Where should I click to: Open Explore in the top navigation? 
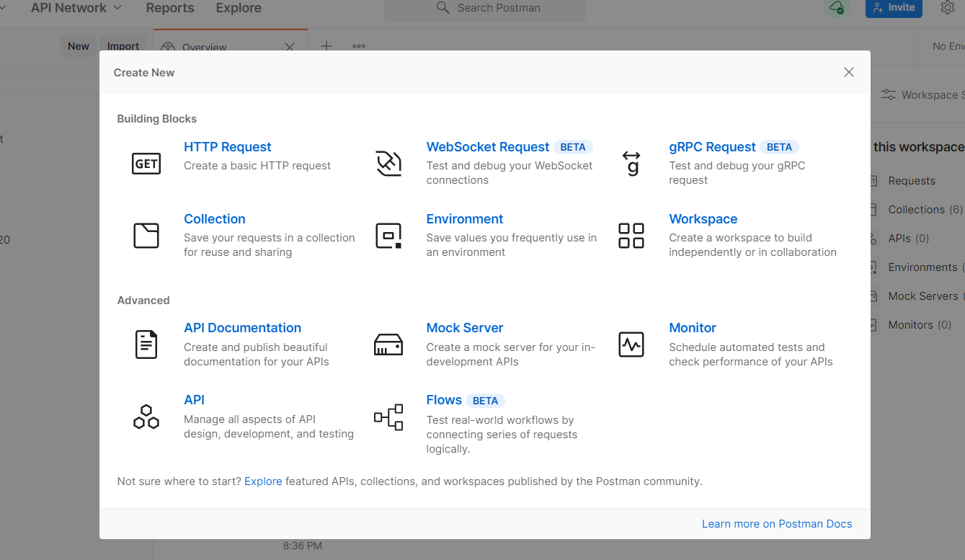tap(239, 8)
